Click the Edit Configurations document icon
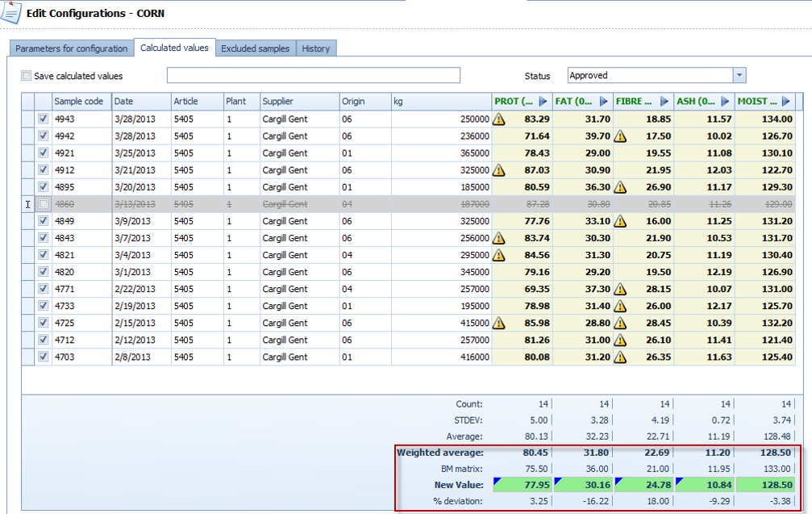This screenshot has width=812, height=514. (11, 13)
